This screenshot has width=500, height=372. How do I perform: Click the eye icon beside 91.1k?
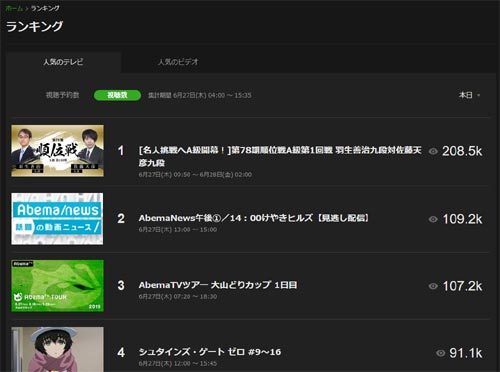pyautogui.click(x=440, y=353)
